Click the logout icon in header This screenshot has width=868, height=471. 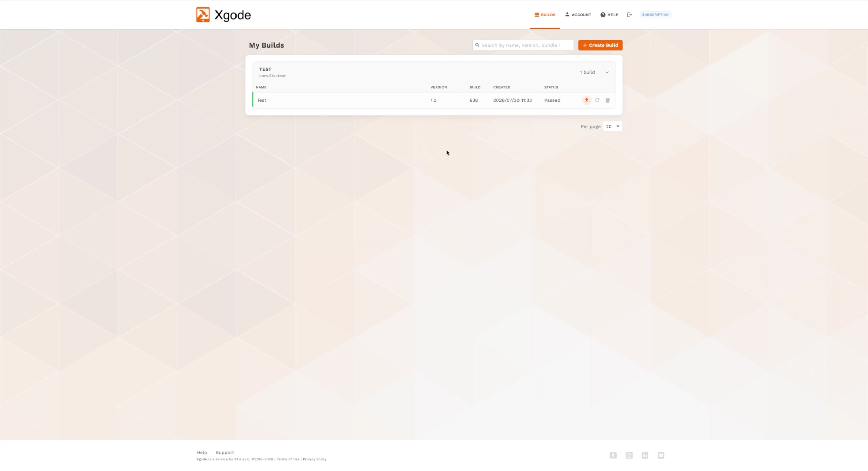[x=629, y=15]
